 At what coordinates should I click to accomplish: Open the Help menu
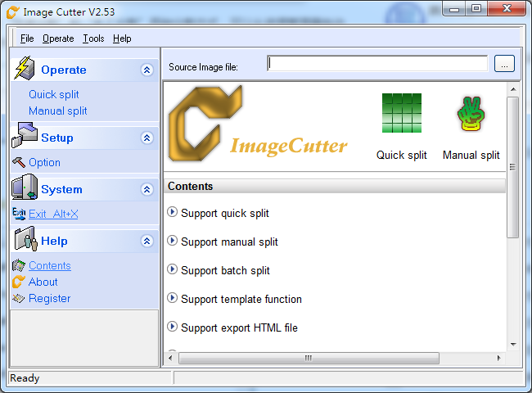[x=122, y=38]
